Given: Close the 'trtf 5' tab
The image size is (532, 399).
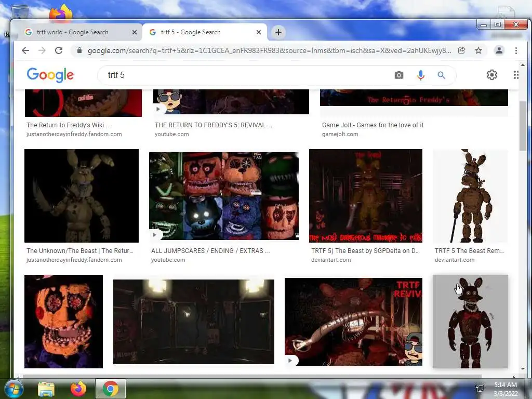Looking at the screenshot, I should click(259, 32).
